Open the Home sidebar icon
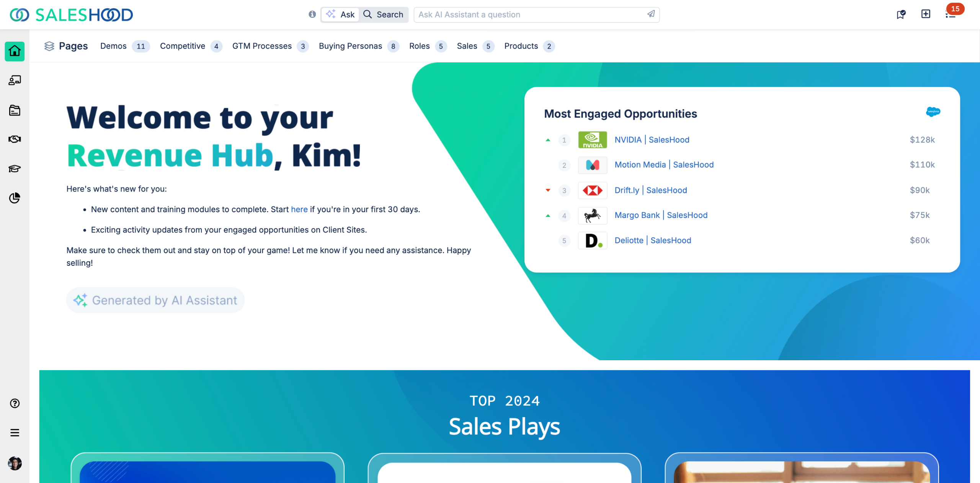 pyautogui.click(x=15, y=51)
